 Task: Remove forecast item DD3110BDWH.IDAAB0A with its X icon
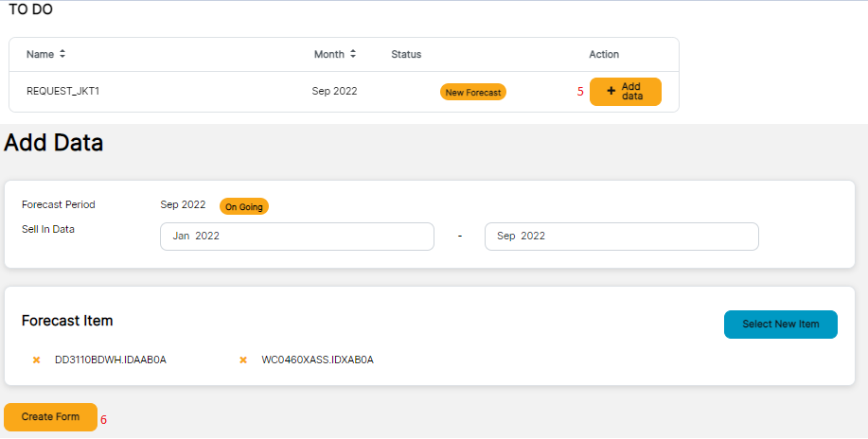pos(37,360)
